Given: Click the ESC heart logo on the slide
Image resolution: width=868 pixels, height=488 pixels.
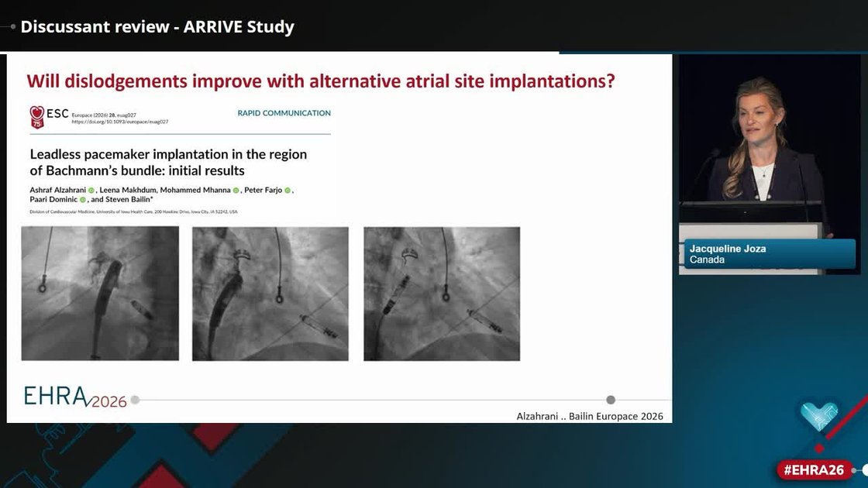Looking at the screenshot, I should tap(37, 117).
